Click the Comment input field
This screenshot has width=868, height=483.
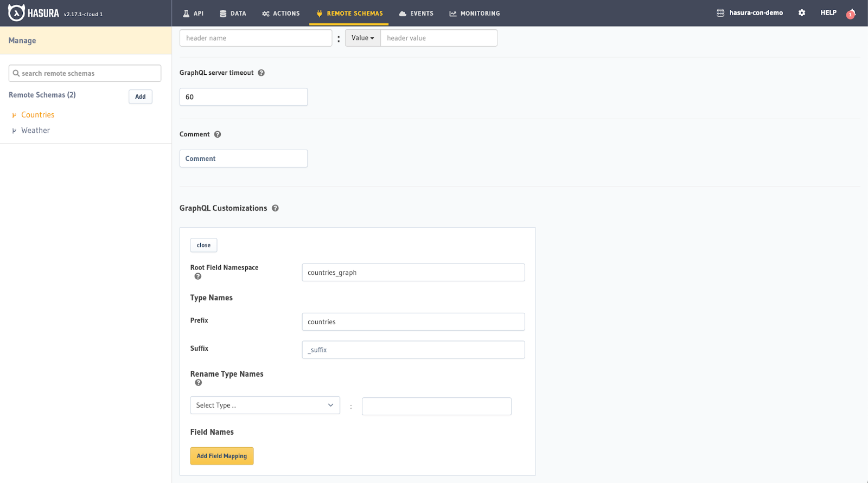click(x=244, y=159)
